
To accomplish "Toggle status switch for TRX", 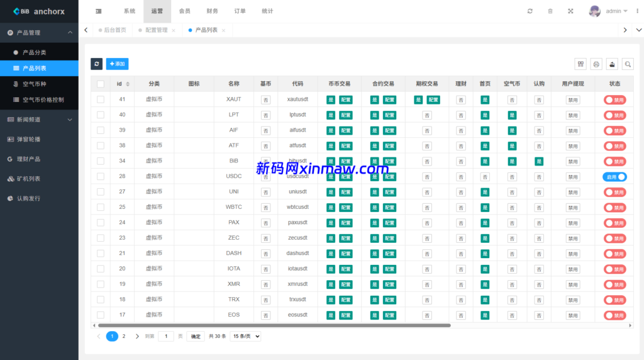I will [615, 300].
